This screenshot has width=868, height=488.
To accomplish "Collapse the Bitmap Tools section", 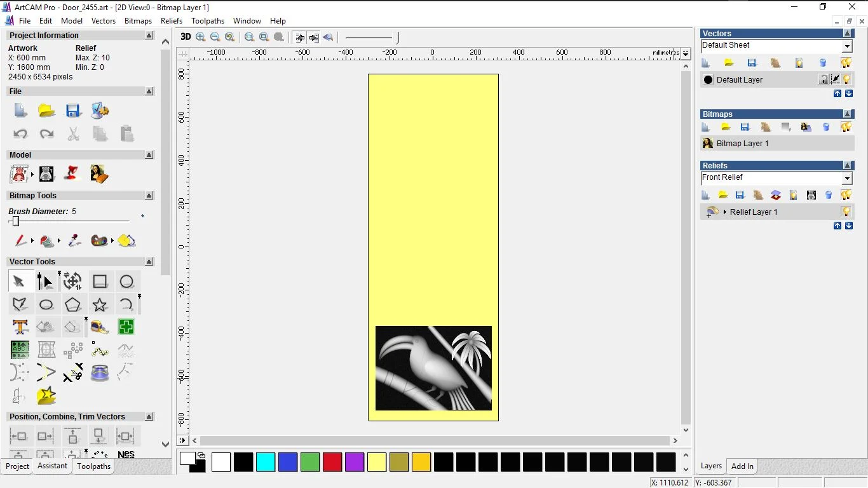I will (149, 196).
